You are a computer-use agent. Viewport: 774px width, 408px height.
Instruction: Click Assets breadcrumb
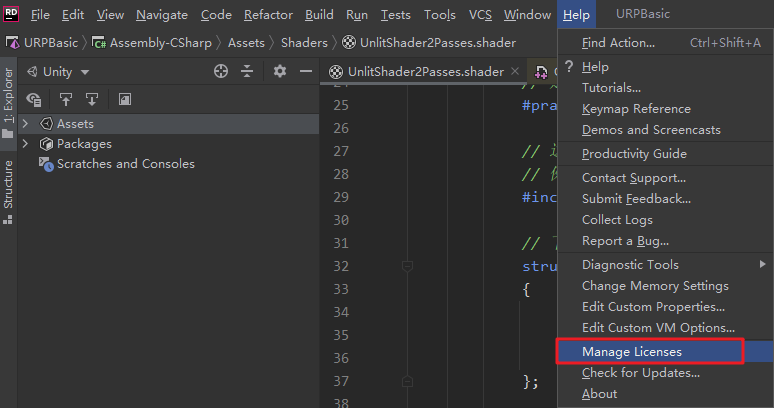tap(246, 43)
